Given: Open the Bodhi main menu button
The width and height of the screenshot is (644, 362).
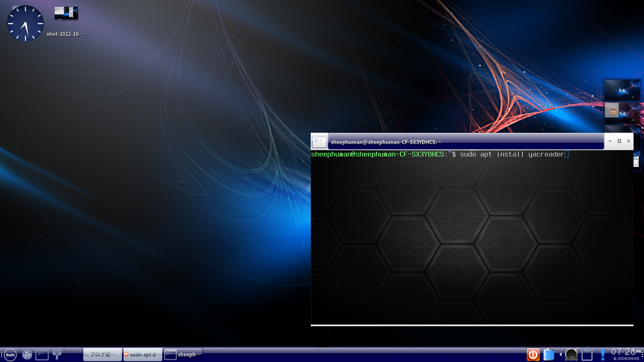Looking at the screenshot, I should pyautogui.click(x=11, y=354).
